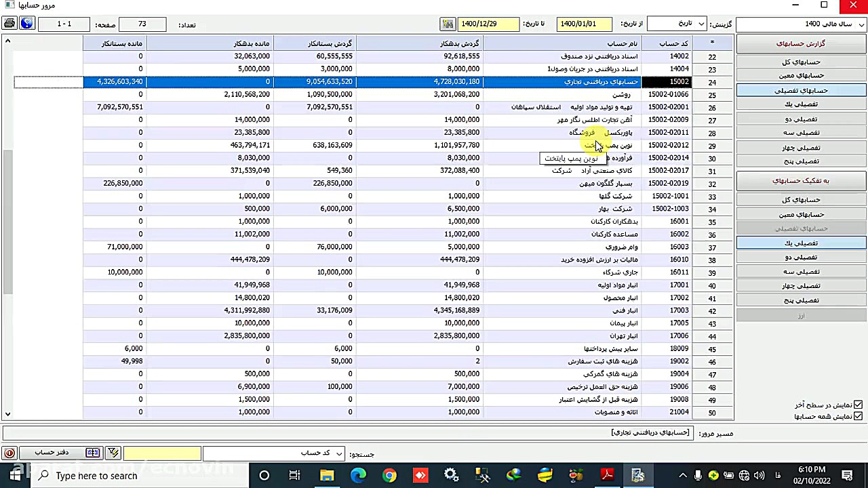
Task: Click the active accounting app icon on the taskbar
Action: click(638, 475)
